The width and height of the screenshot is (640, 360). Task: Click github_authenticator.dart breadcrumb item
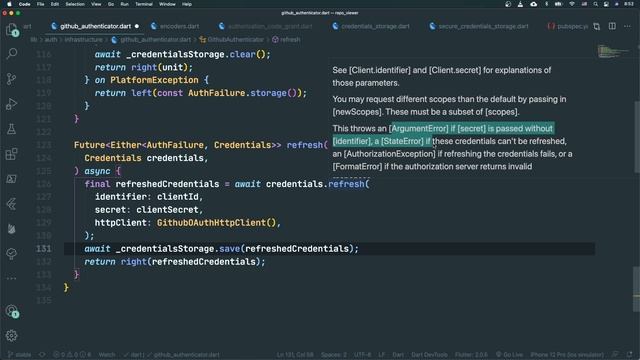(151, 40)
